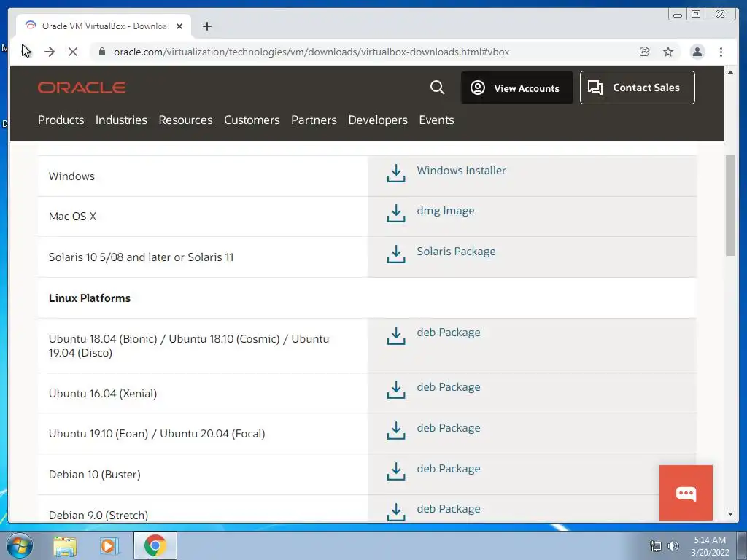747x560 pixels.
Task: Click the Windows Installer download link
Action: [x=461, y=171]
